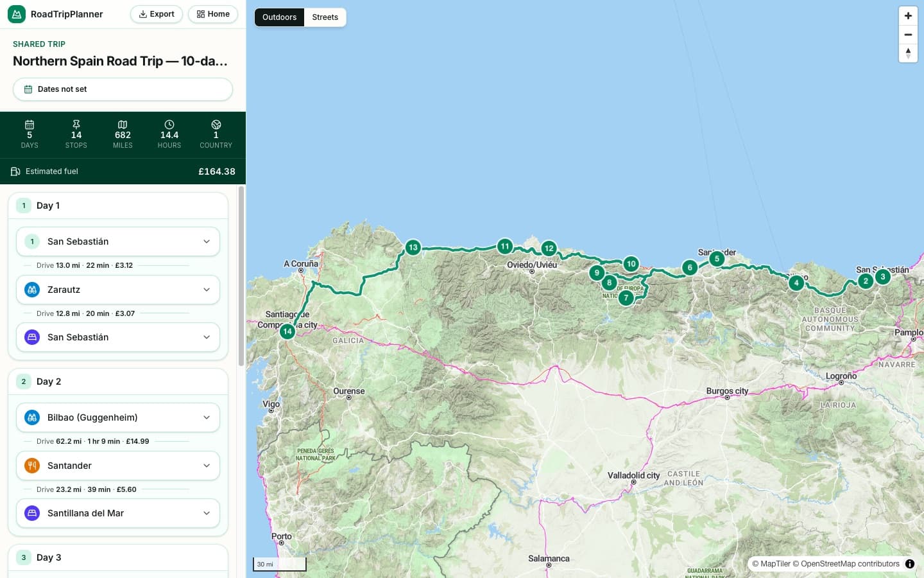Expand the Zarautz stop card

coord(118,290)
